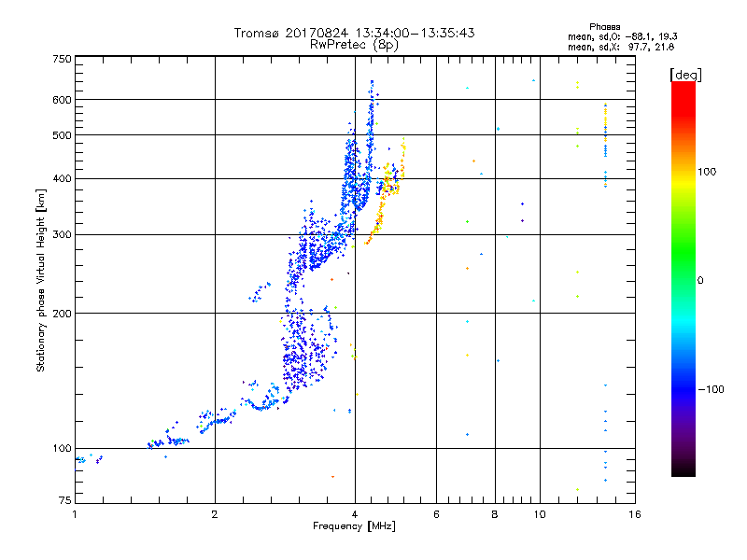
Task: Click the x-axis tick label '8'
Action: 495,514
